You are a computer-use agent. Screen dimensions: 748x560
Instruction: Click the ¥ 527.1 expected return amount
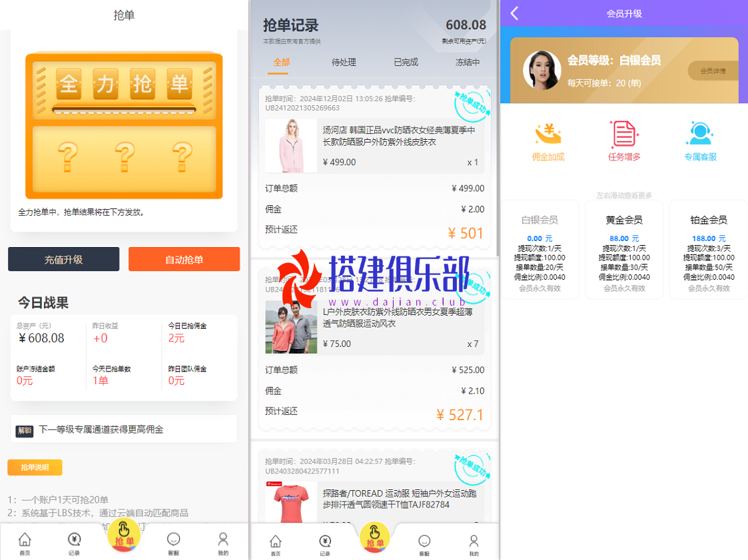(x=460, y=415)
